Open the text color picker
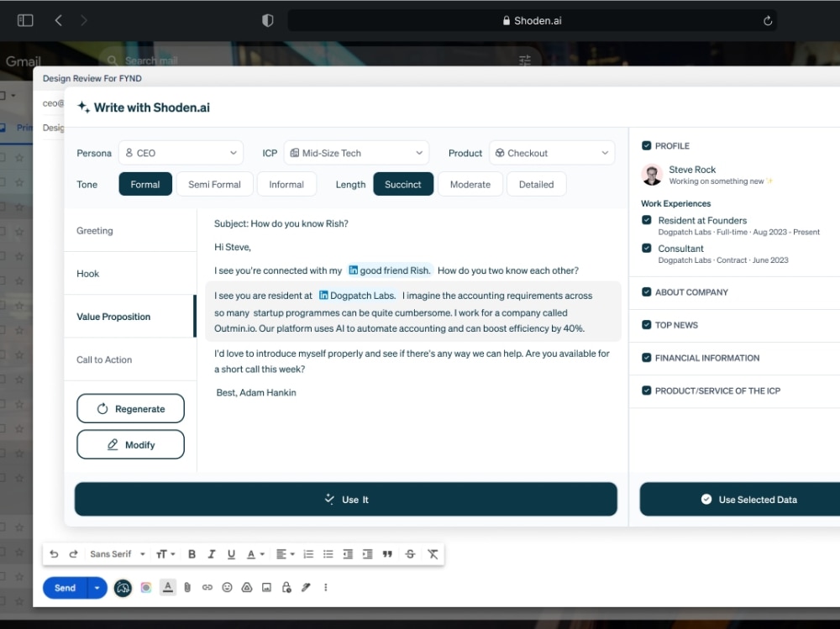The height and width of the screenshot is (629, 840). pos(255,554)
